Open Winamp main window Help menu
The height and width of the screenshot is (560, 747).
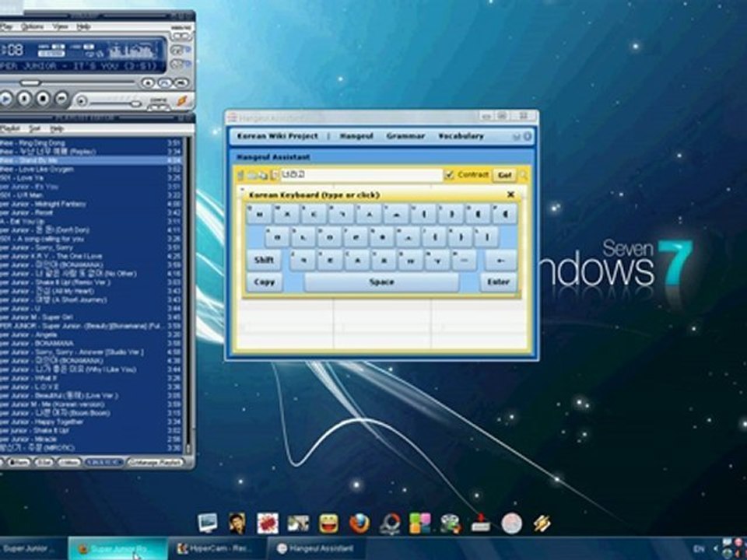point(83,26)
